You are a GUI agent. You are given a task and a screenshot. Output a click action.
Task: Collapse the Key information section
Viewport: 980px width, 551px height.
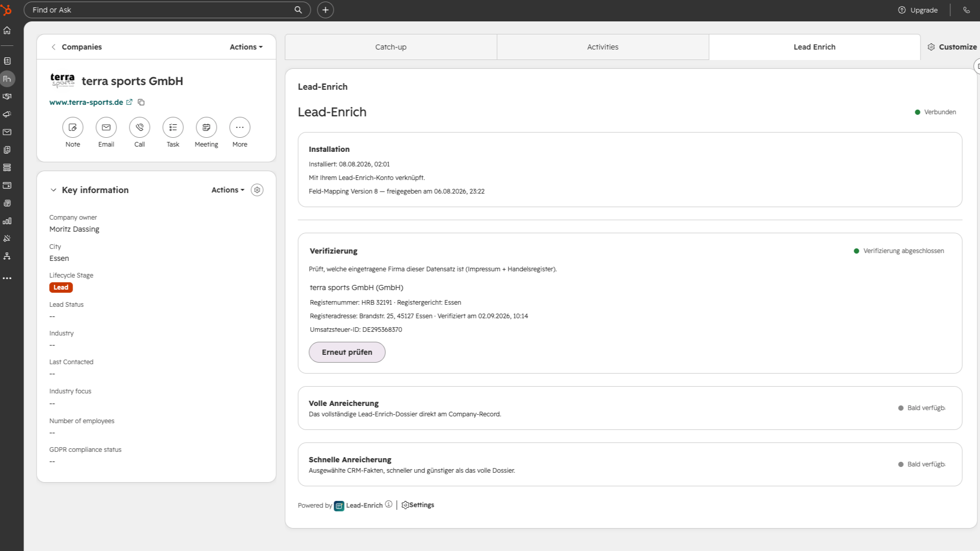click(x=53, y=190)
